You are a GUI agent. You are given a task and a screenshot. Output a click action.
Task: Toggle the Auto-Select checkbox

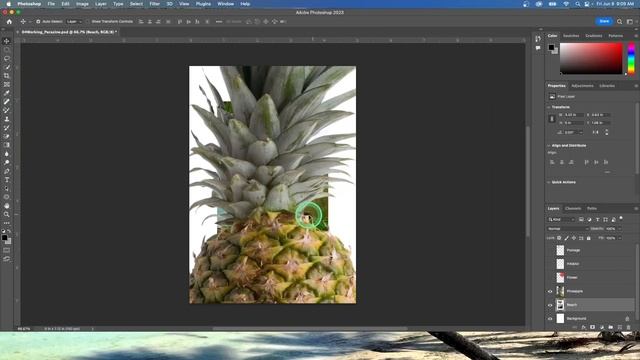coord(38,22)
